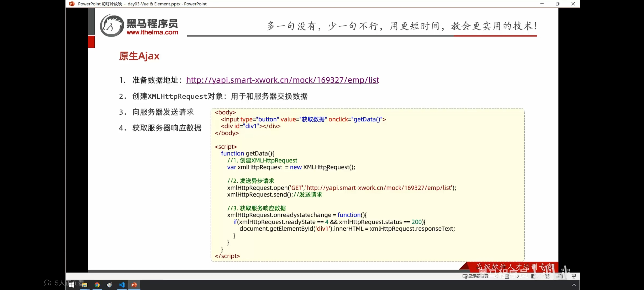644x290 pixels.
Task: Switch to Visual Studio Code in taskbar
Action: click(x=122, y=285)
